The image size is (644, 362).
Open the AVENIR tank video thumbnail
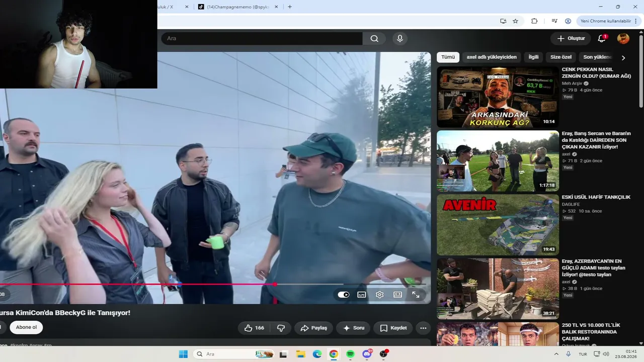click(x=498, y=225)
